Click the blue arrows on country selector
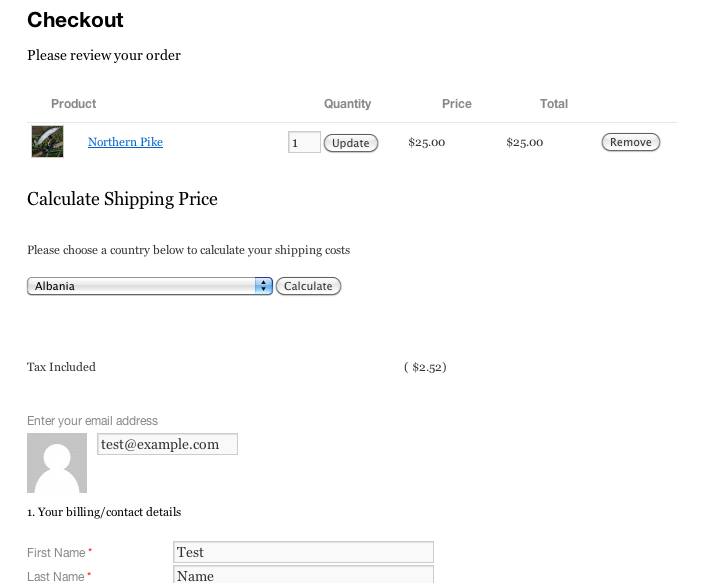This screenshot has height=583, width=719. pos(264,286)
